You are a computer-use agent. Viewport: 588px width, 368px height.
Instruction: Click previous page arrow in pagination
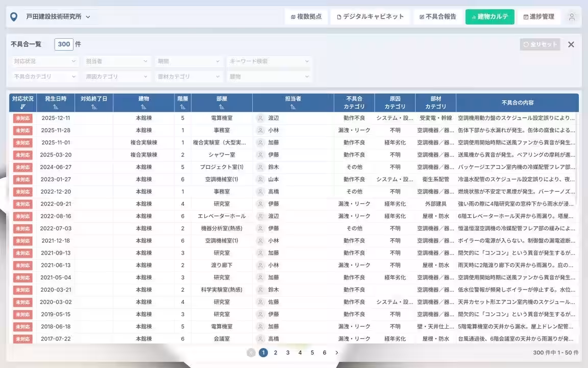click(x=251, y=353)
